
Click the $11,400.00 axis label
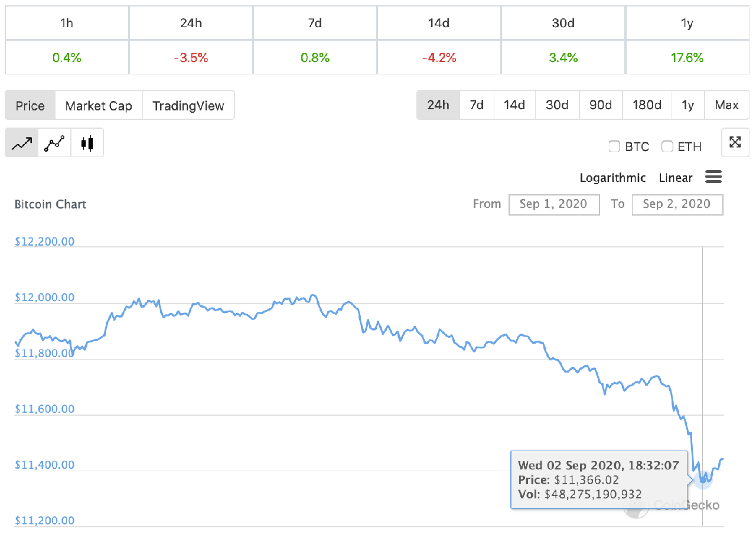tap(45, 465)
